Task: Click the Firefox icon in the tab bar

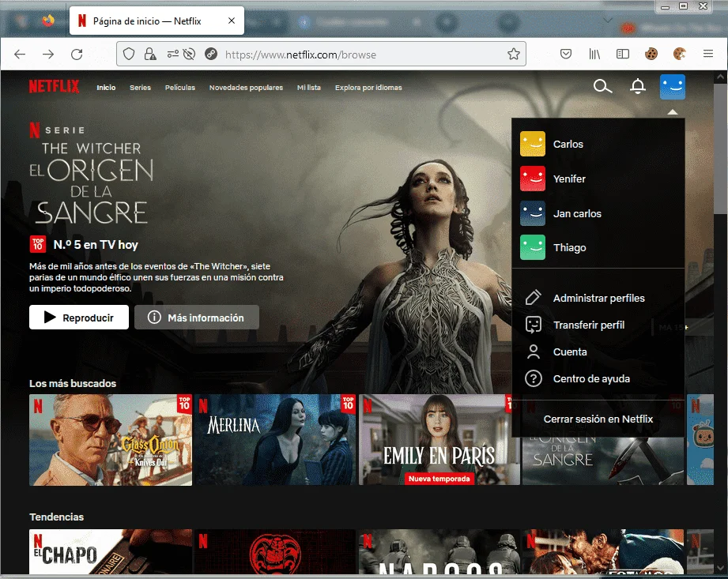Action: tap(47, 21)
